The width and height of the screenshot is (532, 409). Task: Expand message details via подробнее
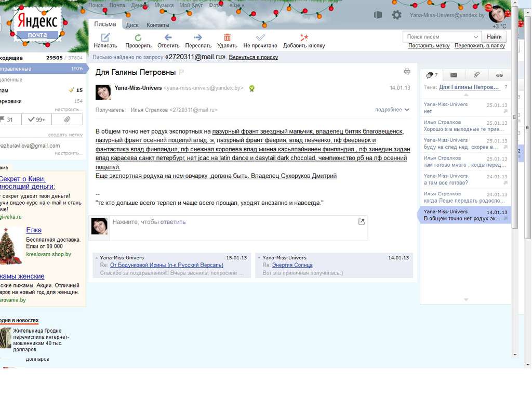point(392,110)
